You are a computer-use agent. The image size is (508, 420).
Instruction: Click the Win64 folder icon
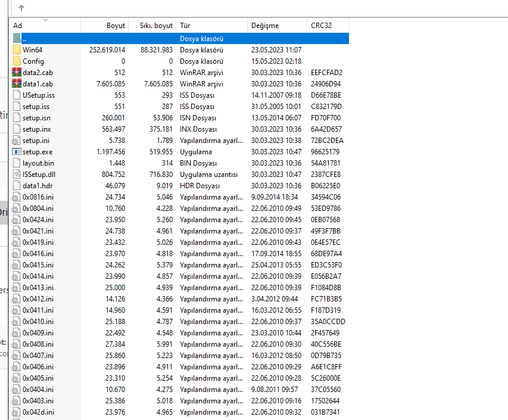[x=17, y=50]
